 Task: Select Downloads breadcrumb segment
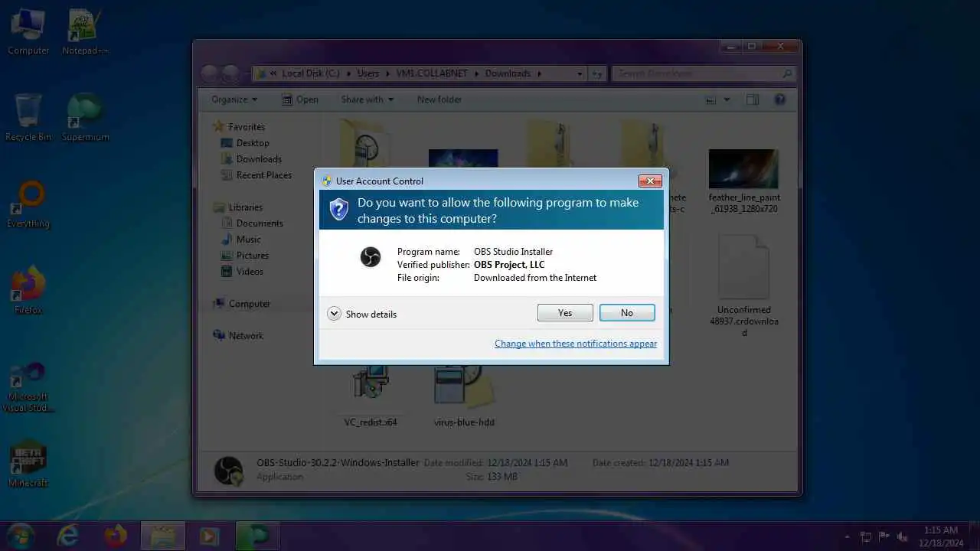click(508, 73)
